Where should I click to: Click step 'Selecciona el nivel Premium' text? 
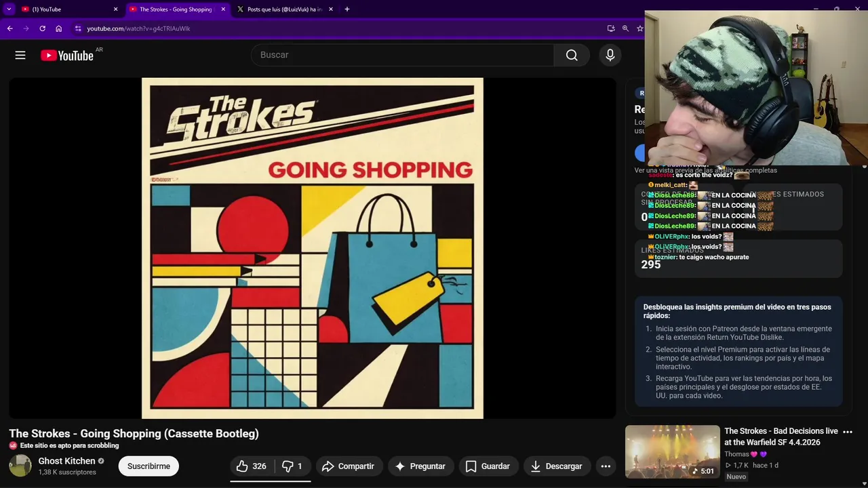tap(743, 358)
